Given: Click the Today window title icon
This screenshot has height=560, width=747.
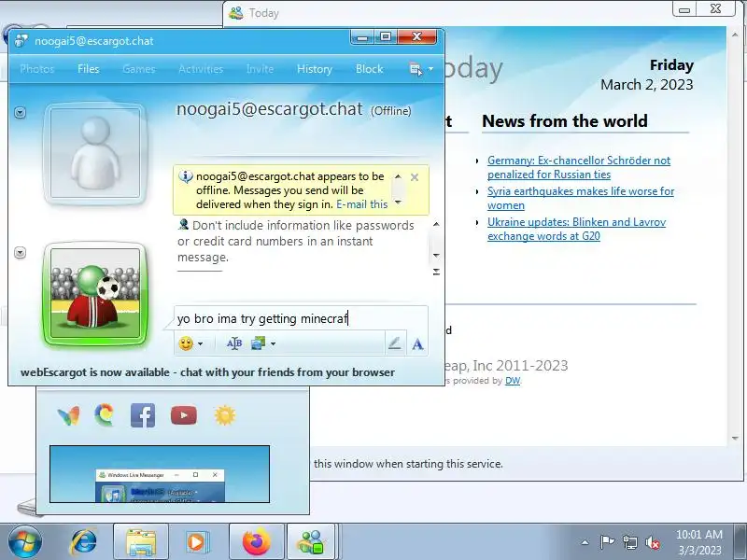Looking at the screenshot, I should [236, 13].
